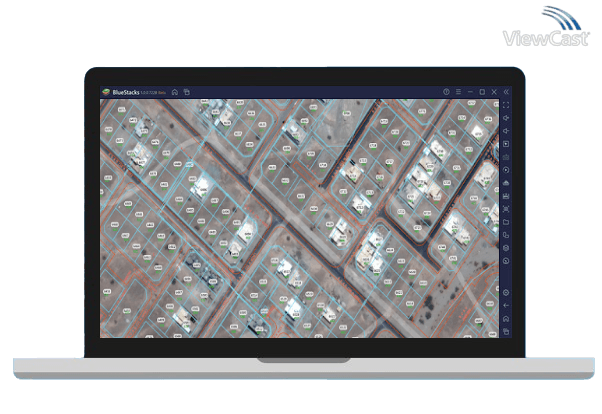Click the BlueStacks title text
Image resolution: width=602 pixels, height=414 pixels.
pyautogui.click(x=128, y=91)
